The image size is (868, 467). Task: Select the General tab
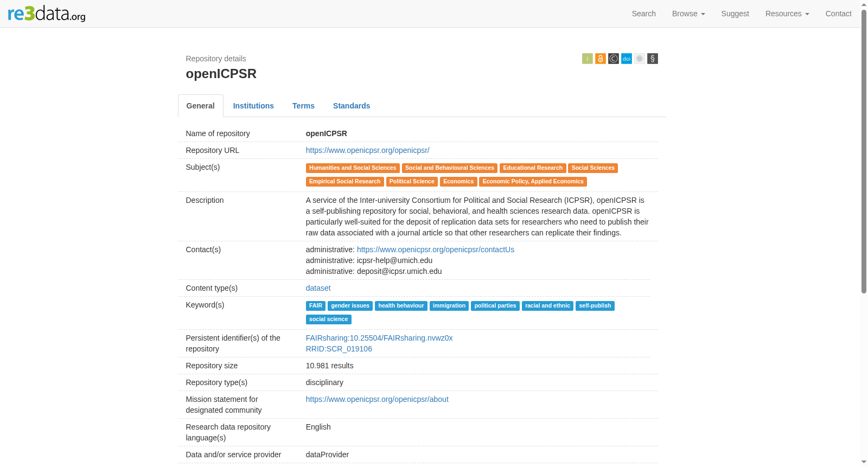coord(201,106)
